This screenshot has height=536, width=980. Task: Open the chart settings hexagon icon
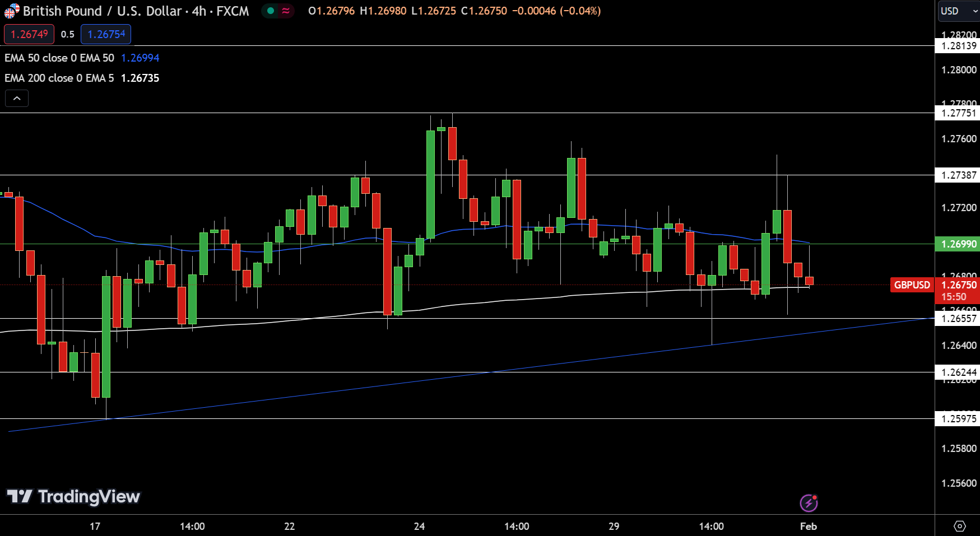point(960,526)
